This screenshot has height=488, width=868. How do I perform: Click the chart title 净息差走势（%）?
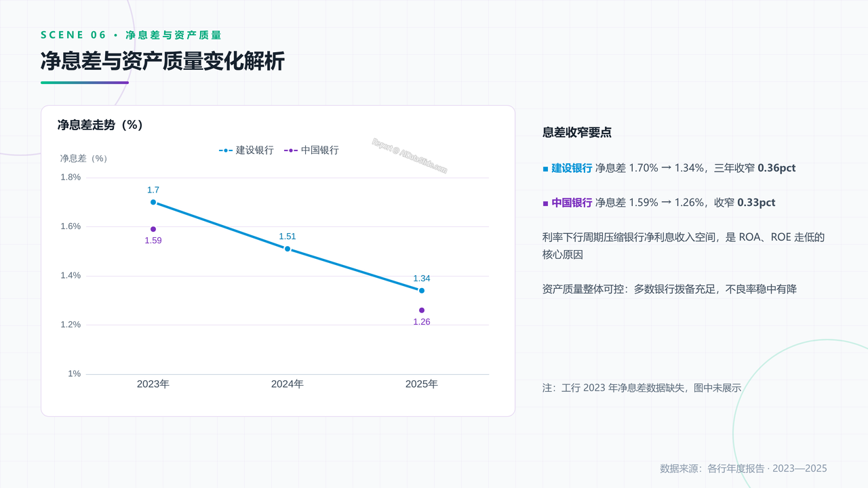click(x=100, y=125)
